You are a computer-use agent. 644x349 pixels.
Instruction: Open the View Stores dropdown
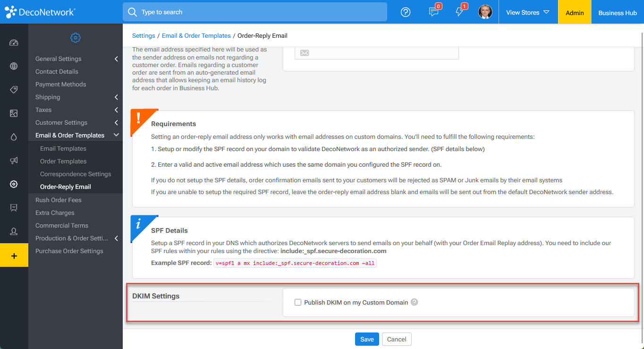(x=525, y=12)
